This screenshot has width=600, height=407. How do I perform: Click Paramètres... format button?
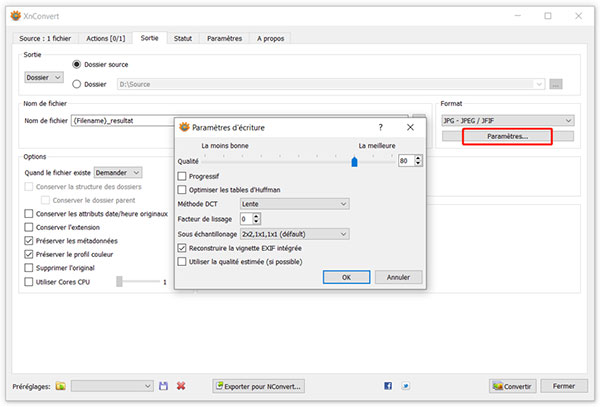point(507,136)
